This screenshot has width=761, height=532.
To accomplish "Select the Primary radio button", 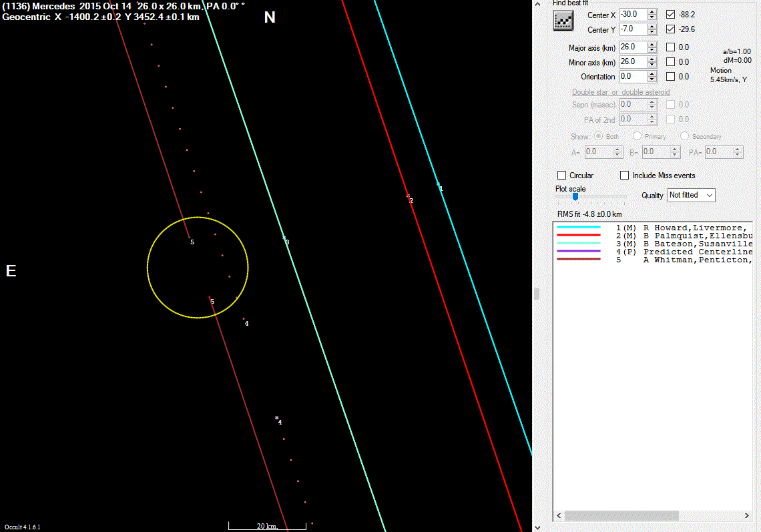I will (638, 136).
